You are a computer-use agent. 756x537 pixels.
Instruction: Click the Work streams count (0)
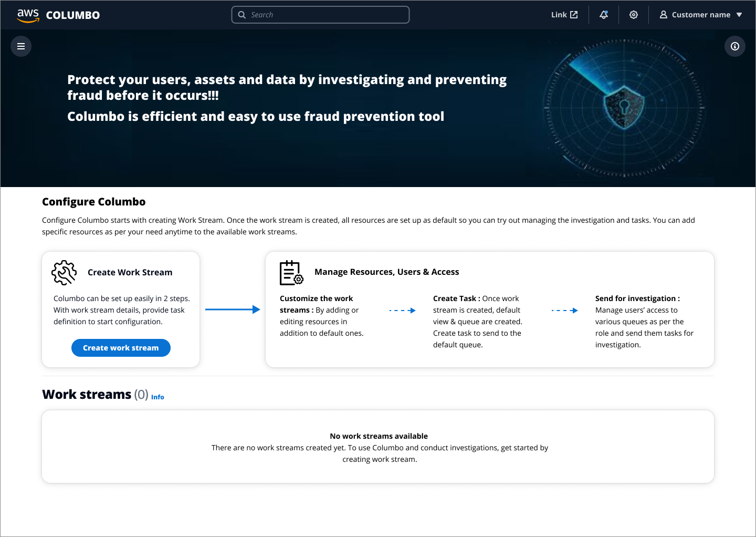pos(141,394)
